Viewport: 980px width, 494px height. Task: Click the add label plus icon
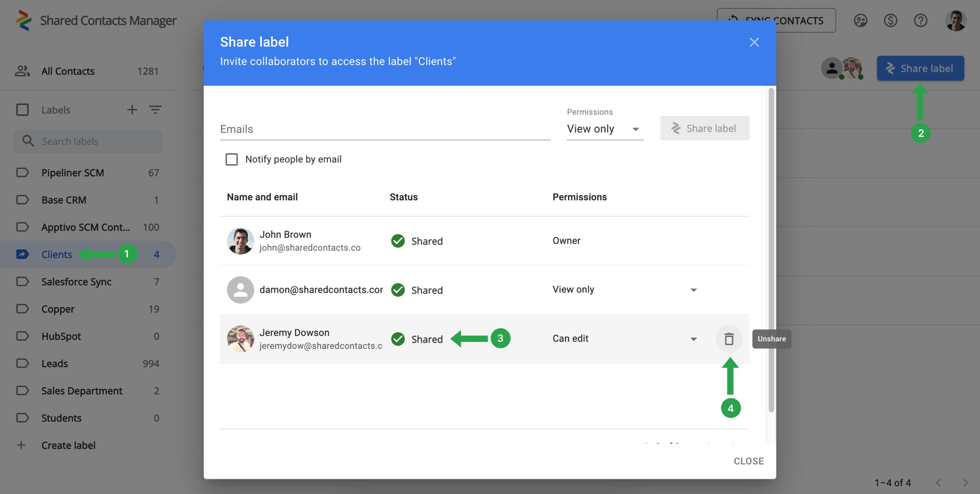[132, 110]
